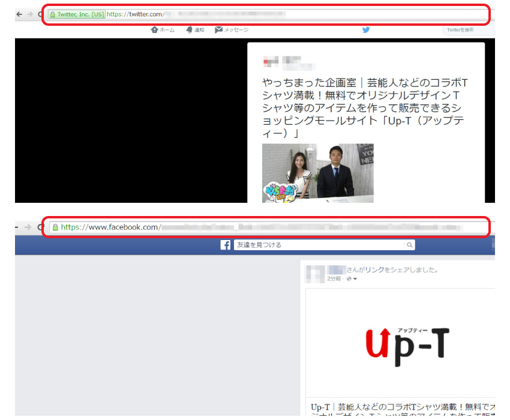Click the Facebook search magnifier icon
Image resolution: width=510 pixels, height=420 pixels.
click(x=409, y=245)
